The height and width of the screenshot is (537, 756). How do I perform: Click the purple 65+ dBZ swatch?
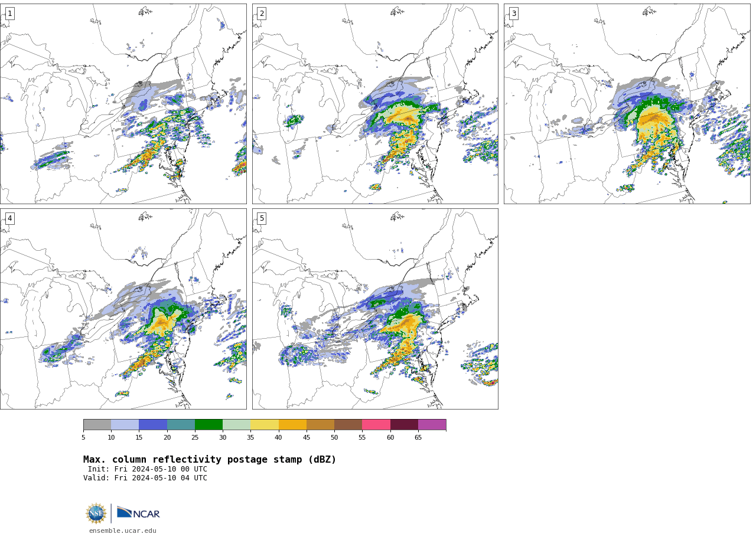(x=432, y=425)
